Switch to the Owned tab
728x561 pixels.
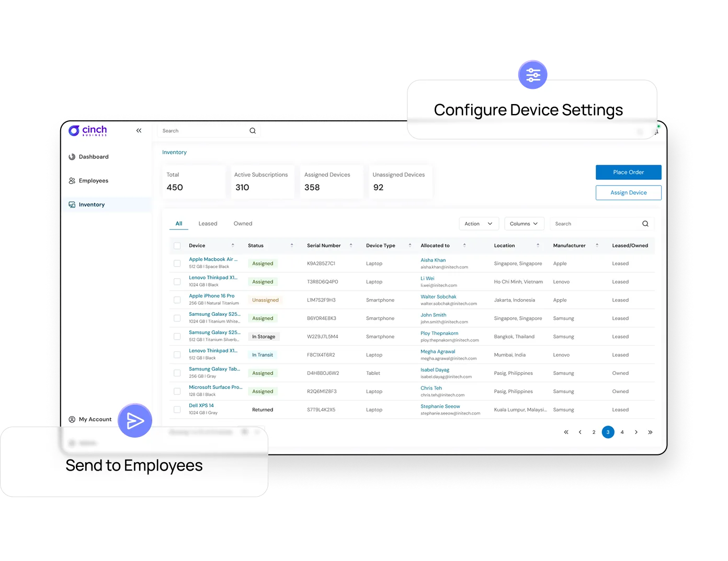click(243, 224)
